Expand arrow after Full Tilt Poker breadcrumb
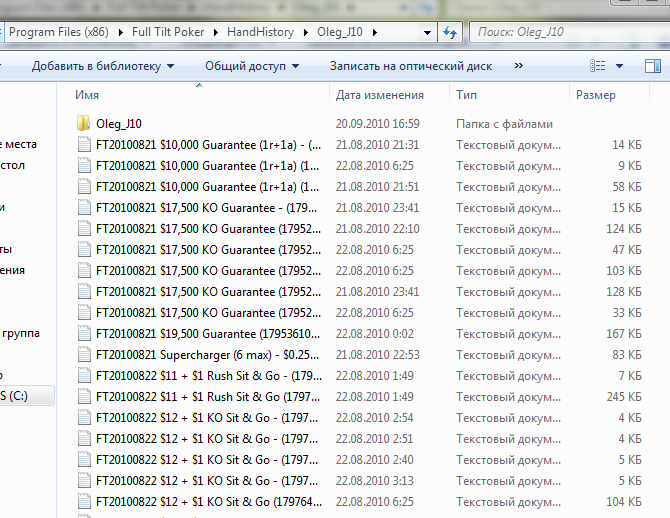This screenshot has width=670, height=518. pos(216,32)
